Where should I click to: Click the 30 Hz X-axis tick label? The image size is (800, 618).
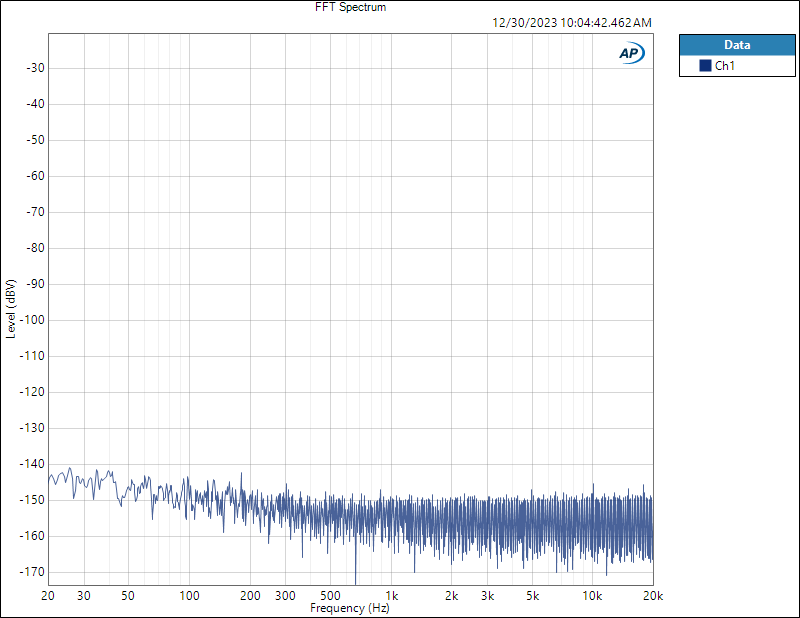click(x=84, y=596)
